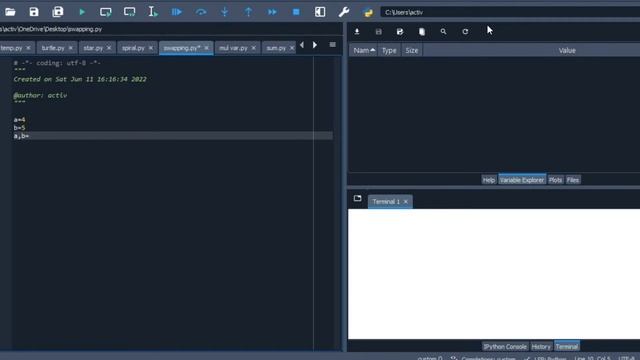Open a new terminal with the tab icon

tap(358, 198)
